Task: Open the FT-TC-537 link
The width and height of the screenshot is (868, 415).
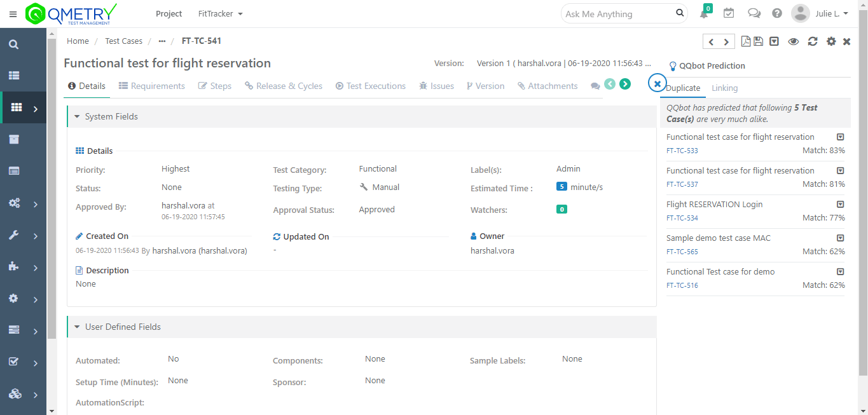Action: (x=682, y=185)
